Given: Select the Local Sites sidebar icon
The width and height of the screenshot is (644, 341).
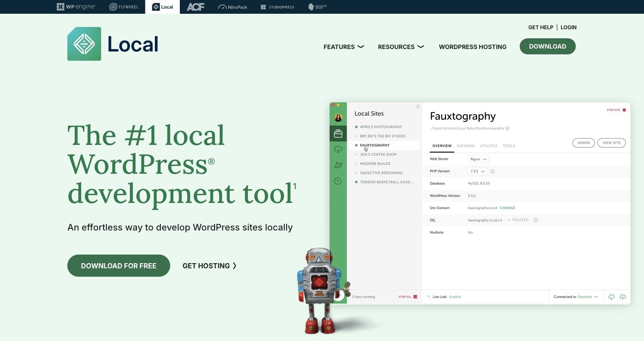Looking at the screenshot, I should pyautogui.click(x=338, y=134).
